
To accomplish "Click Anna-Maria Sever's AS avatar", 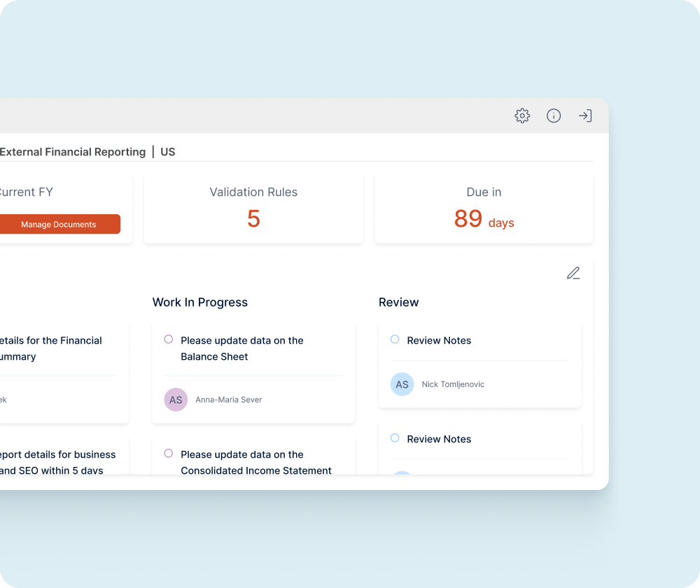I will coord(176,399).
